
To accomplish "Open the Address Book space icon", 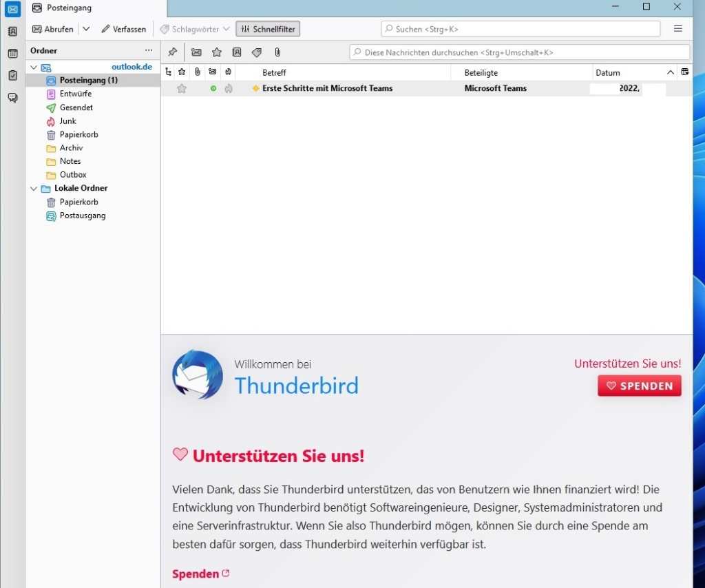I will [x=12, y=31].
